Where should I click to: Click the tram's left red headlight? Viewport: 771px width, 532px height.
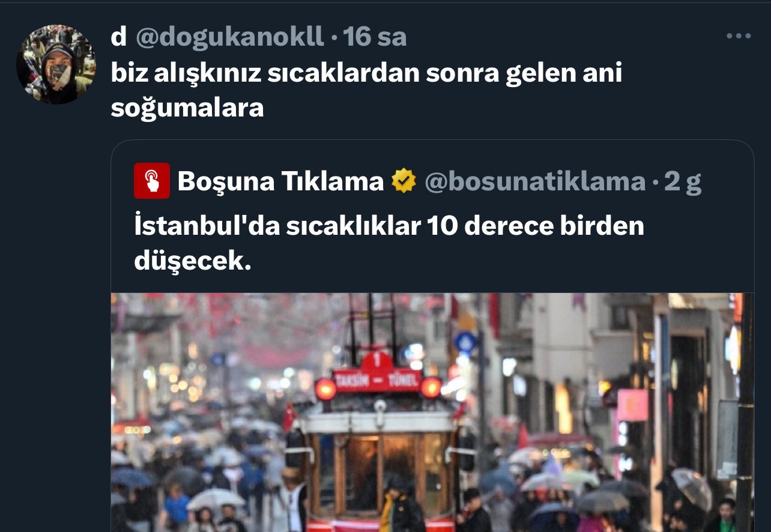[325, 388]
